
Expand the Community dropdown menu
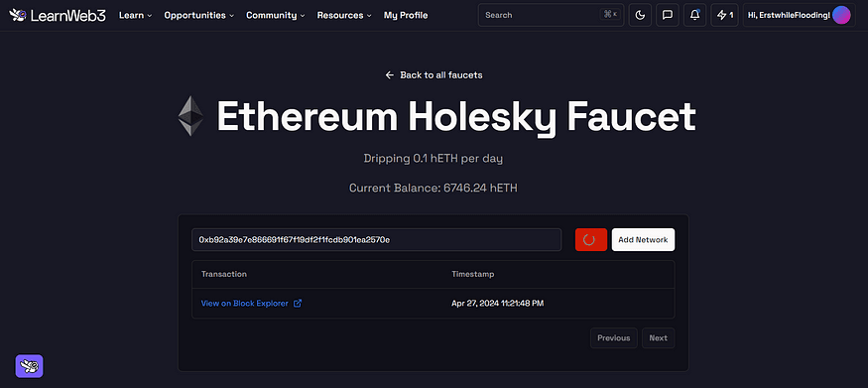pos(275,15)
